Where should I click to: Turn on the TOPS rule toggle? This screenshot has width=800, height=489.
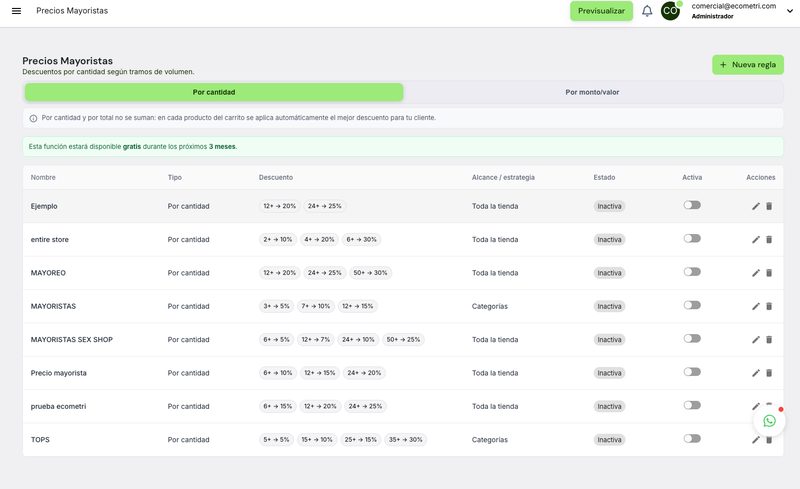point(692,438)
